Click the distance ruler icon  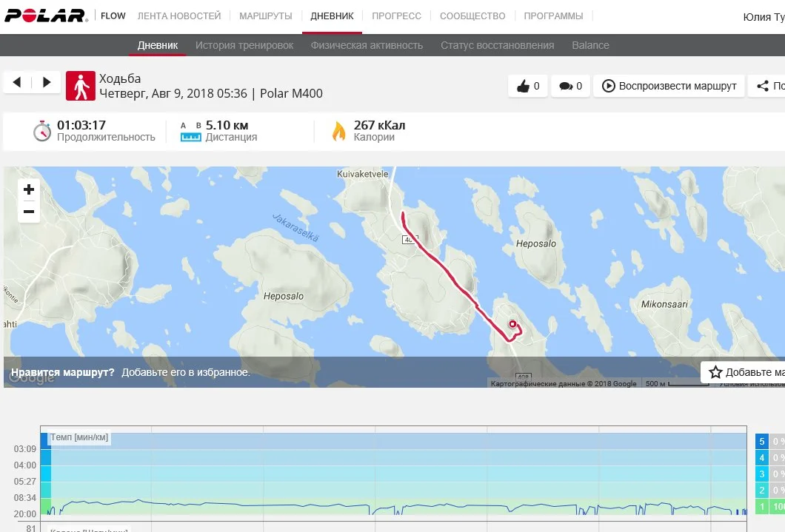(191, 132)
